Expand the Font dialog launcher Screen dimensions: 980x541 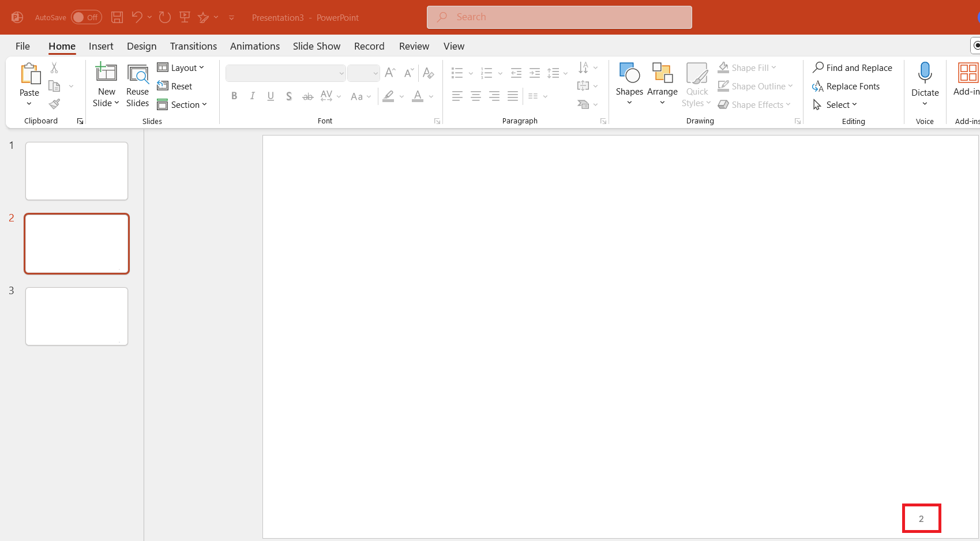(x=437, y=121)
